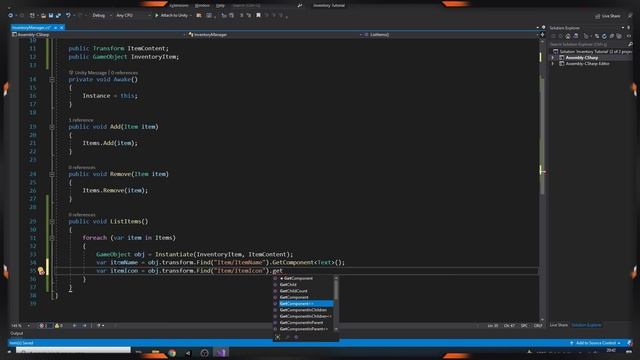Click the split editor icon above scrollbar
The height and width of the screenshot is (360, 640).
point(542,35)
